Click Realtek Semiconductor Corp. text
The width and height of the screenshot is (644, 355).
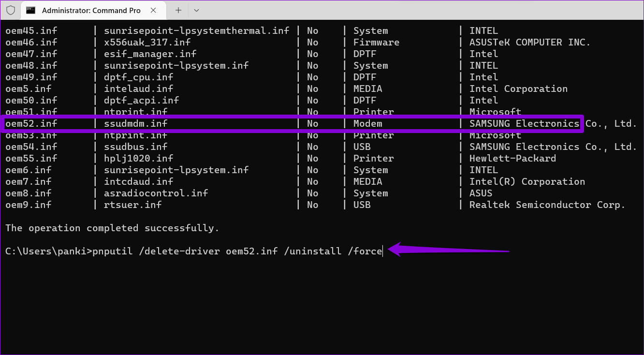[x=547, y=205]
